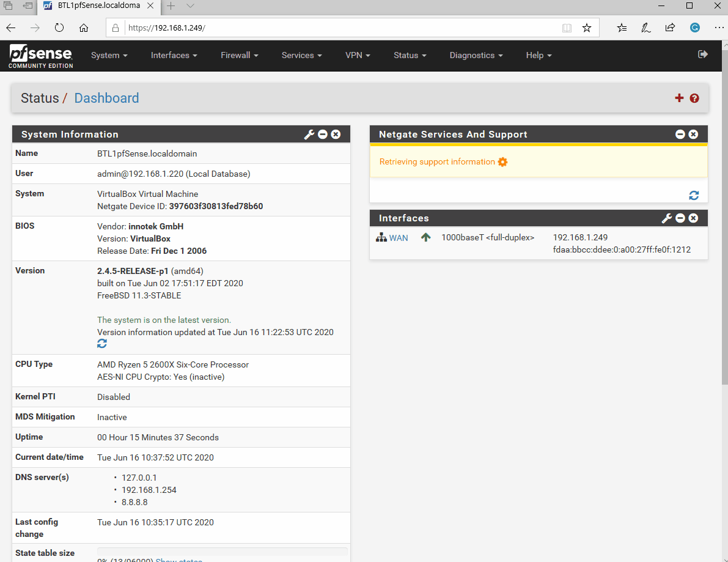Viewport: 728px width, 562px height.
Task: Close the Interfaces widget
Action: coord(693,218)
